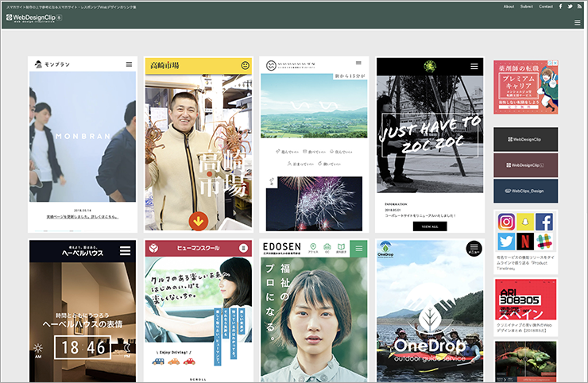The height and width of the screenshot is (383, 588).
Task: Open the ヒューマンスクール site thumbnail
Action: point(199,311)
